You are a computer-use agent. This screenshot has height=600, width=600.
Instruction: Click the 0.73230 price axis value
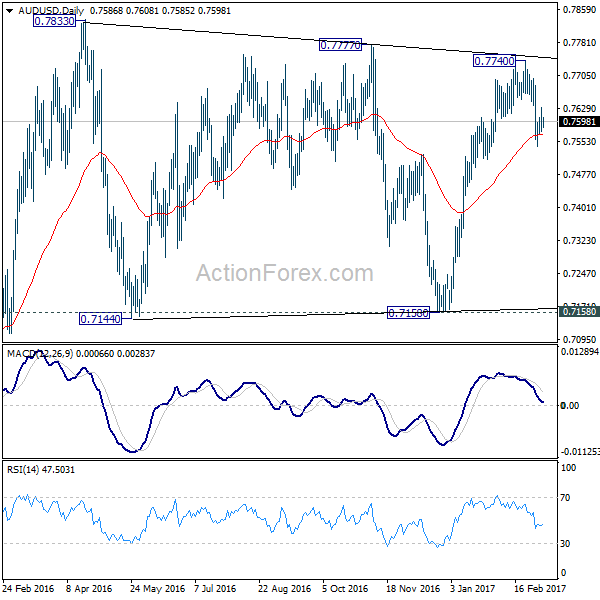coord(579,241)
